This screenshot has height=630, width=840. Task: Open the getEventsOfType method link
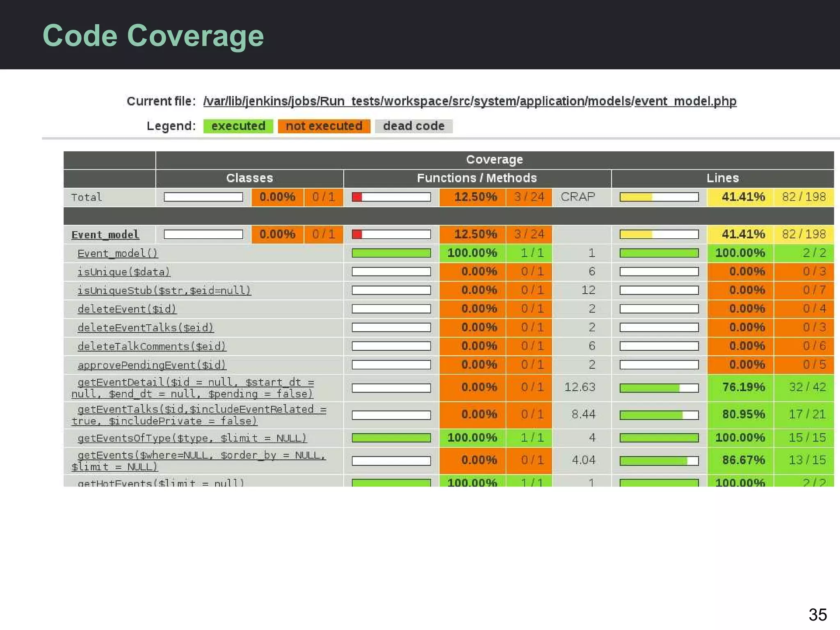[x=192, y=438]
